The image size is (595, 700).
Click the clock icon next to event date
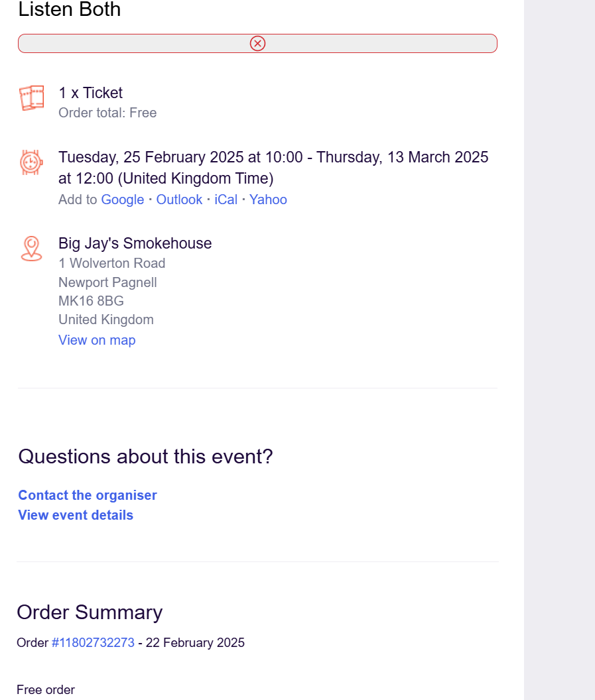point(31,162)
